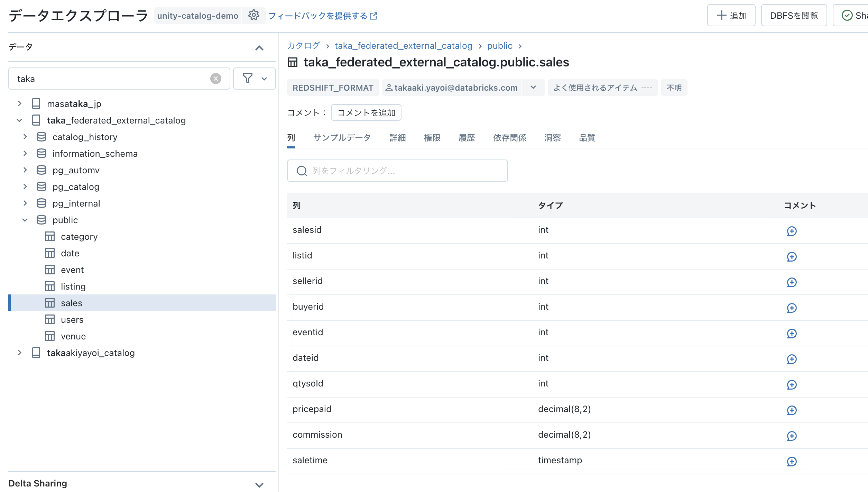Image resolution: width=868 pixels, height=492 pixels.
Task: Add a comment on the pricepaid column
Action: 792,411
